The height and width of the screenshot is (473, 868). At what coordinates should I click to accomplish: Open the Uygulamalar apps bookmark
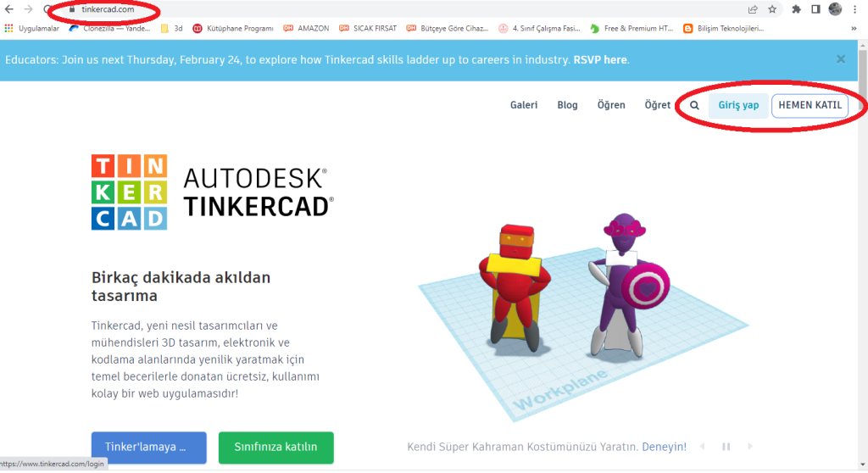(31, 28)
